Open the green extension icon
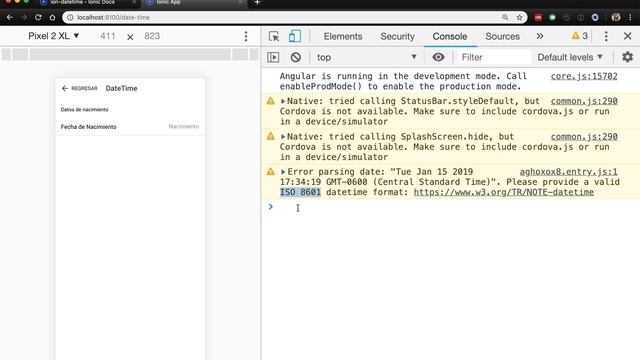Image resolution: width=640 pixels, height=360 pixels. pos(552,18)
